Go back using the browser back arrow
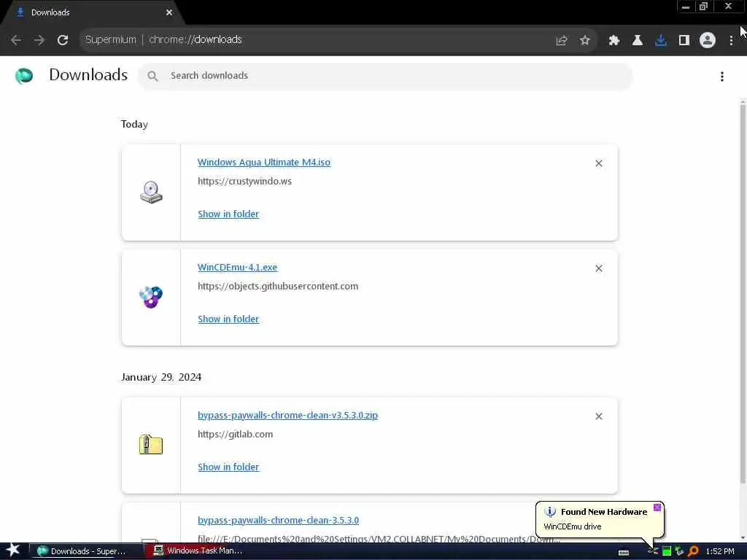This screenshot has width=747, height=560. (16, 40)
